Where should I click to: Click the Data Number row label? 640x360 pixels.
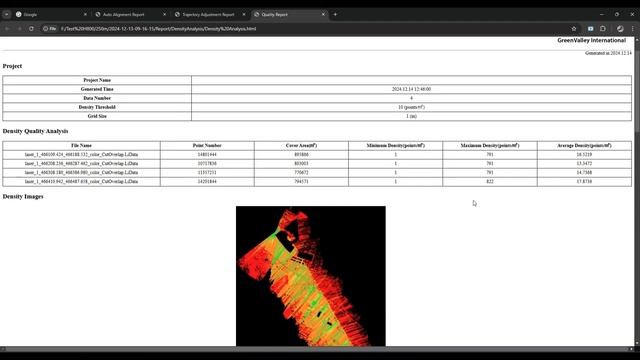click(97, 98)
